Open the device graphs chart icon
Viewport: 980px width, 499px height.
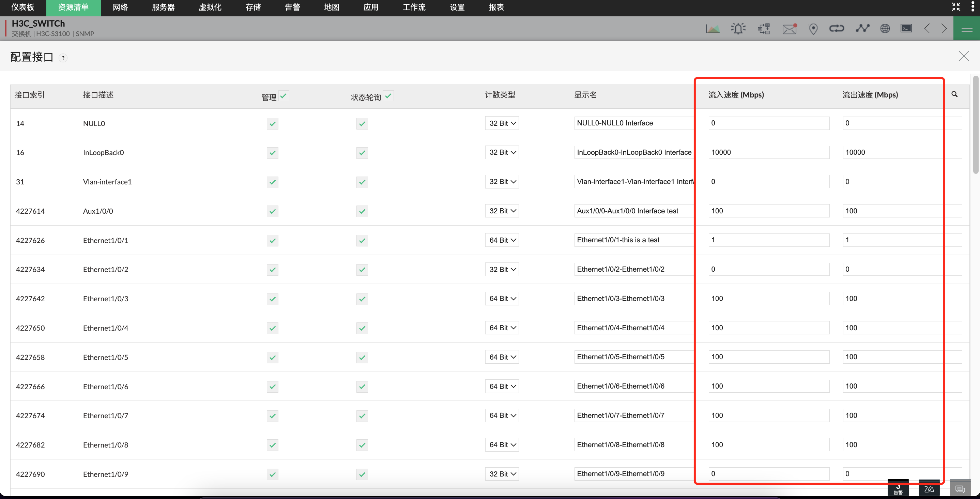tap(713, 29)
